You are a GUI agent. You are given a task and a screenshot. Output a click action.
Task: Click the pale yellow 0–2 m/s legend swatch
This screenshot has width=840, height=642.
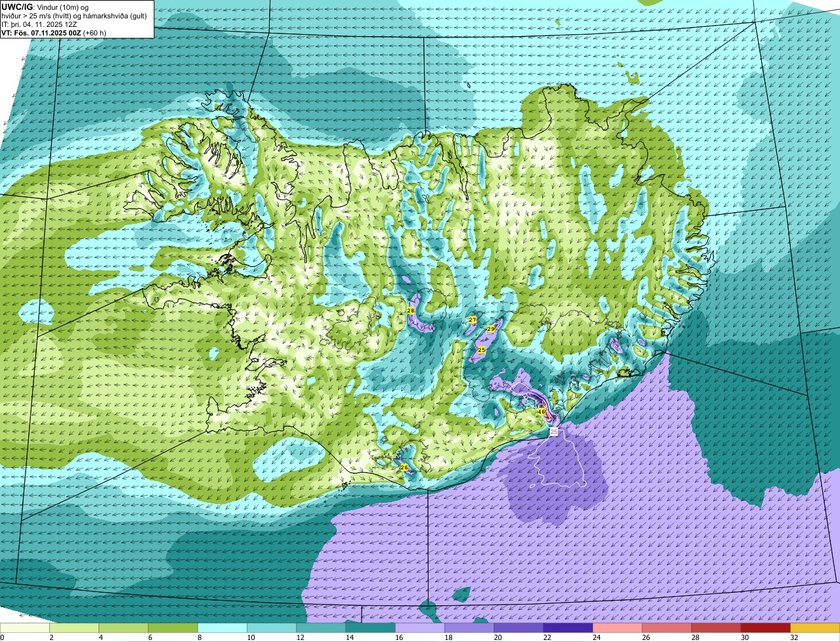(24, 628)
